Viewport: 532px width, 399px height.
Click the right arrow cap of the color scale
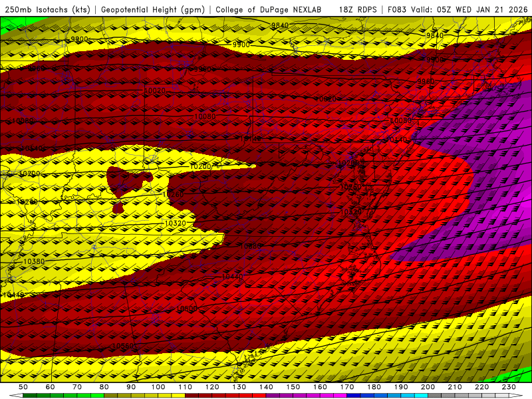pos(516,396)
